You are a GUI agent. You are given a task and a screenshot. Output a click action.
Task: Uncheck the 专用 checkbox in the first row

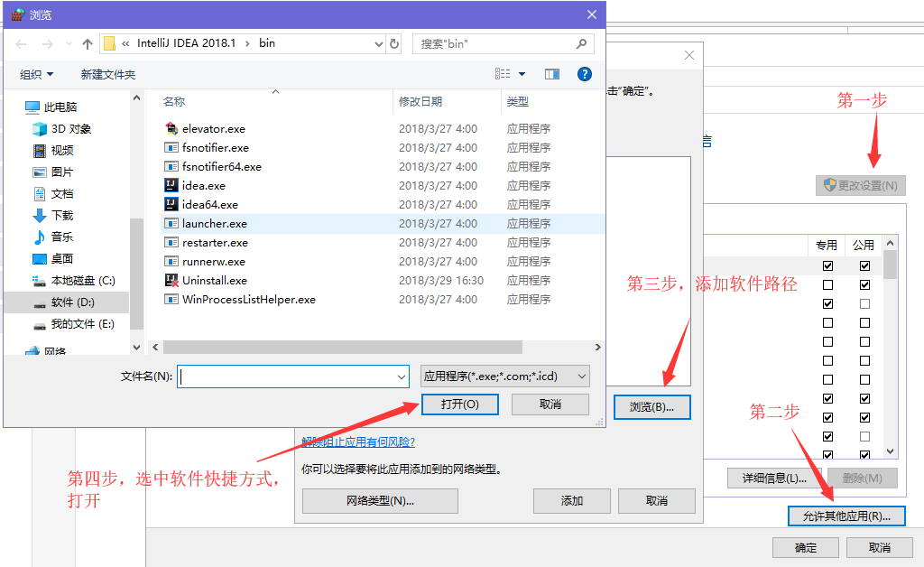[x=828, y=265]
